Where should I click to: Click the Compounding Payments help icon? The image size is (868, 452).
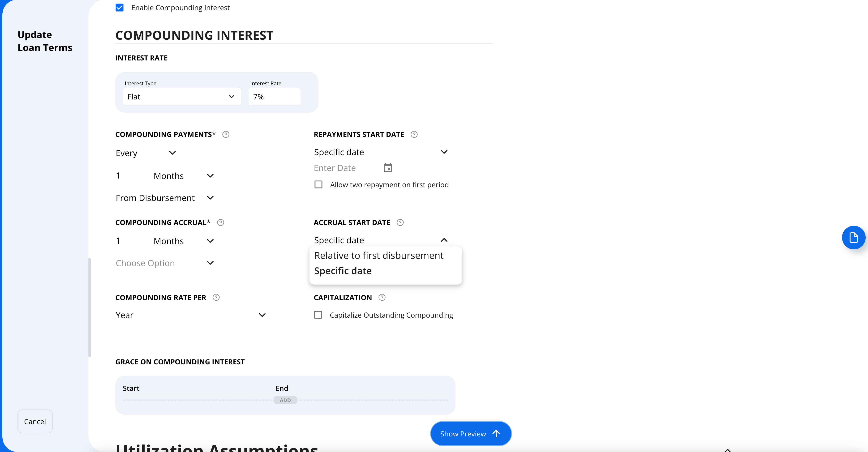click(x=226, y=134)
